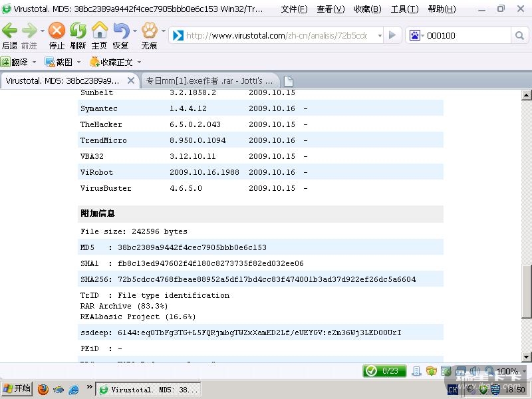Open the 截图 screenshot tool
The image size is (532, 399).
pyautogui.click(x=59, y=62)
